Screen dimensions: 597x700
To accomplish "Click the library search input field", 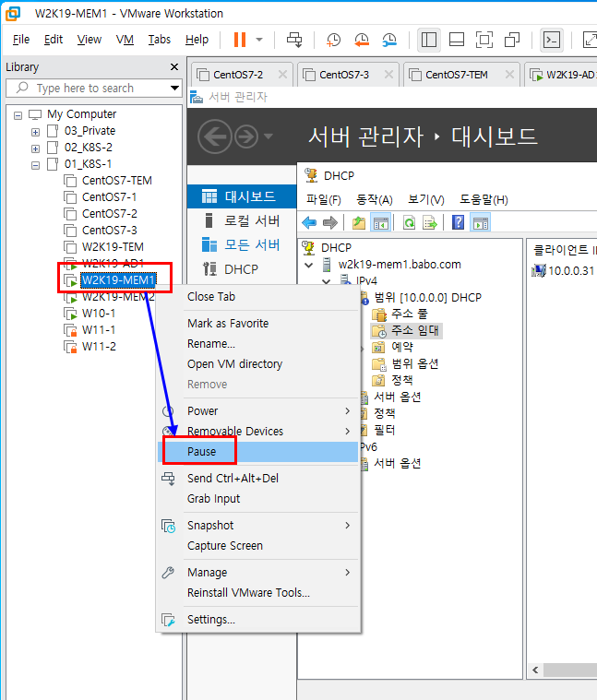I will 94,88.
